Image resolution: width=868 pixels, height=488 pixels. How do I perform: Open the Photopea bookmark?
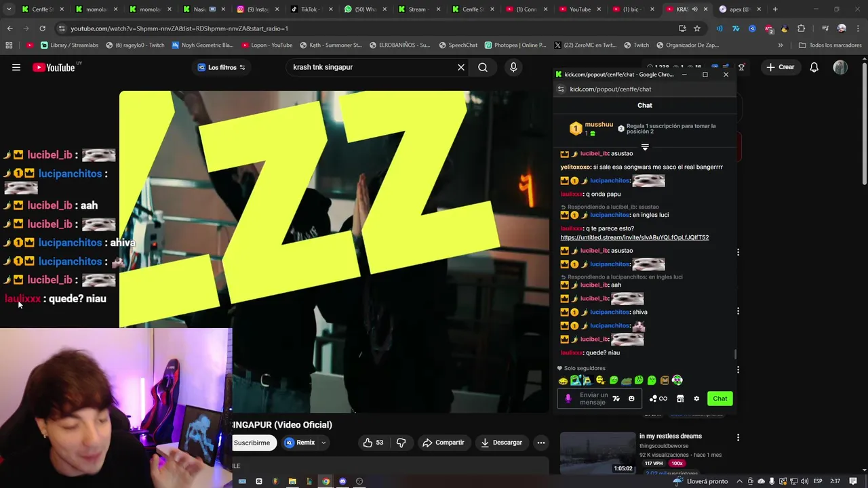(515, 45)
